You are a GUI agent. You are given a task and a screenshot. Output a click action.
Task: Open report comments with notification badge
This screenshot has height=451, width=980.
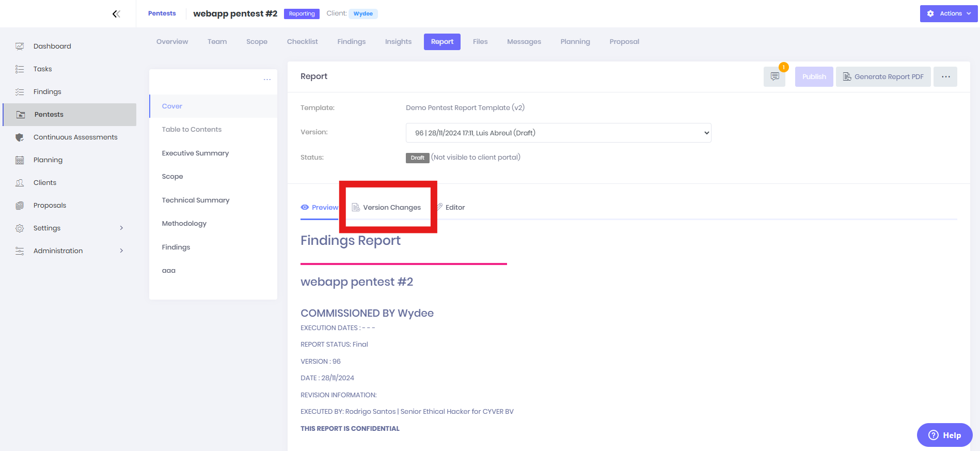[x=774, y=76]
